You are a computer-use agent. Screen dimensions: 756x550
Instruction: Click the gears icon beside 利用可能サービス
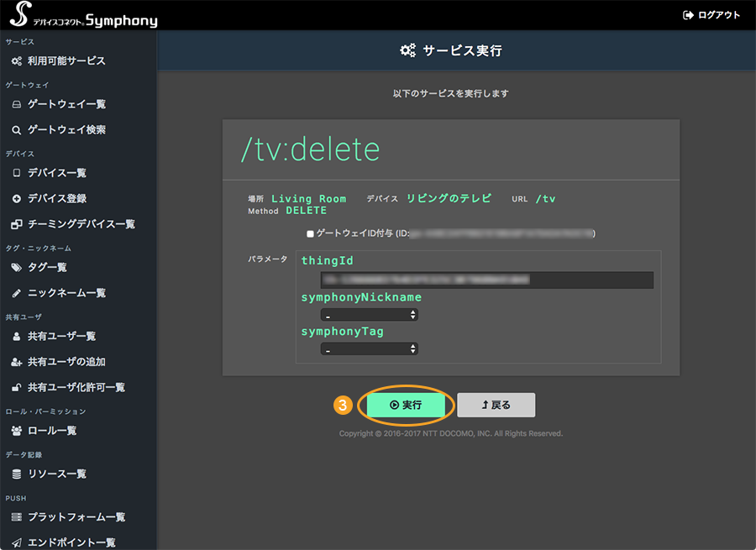tap(17, 61)
